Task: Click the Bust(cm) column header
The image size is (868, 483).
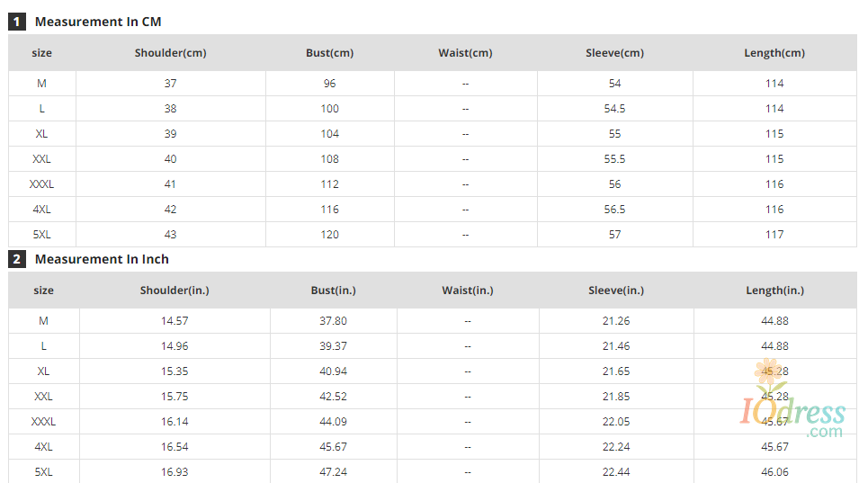Action: (x=329, y=53)
